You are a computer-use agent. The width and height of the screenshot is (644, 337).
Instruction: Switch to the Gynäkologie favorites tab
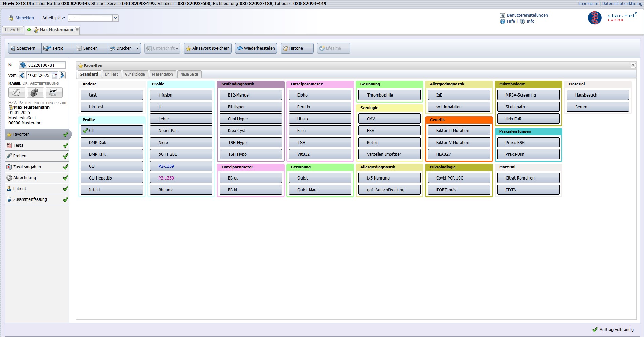click(x=135, y=74)
